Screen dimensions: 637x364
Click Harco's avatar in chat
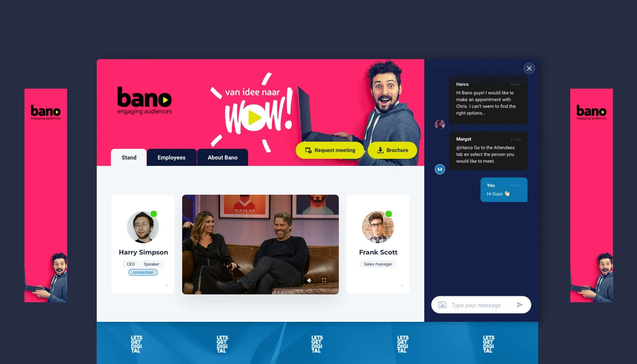click(x=440, y=124)
